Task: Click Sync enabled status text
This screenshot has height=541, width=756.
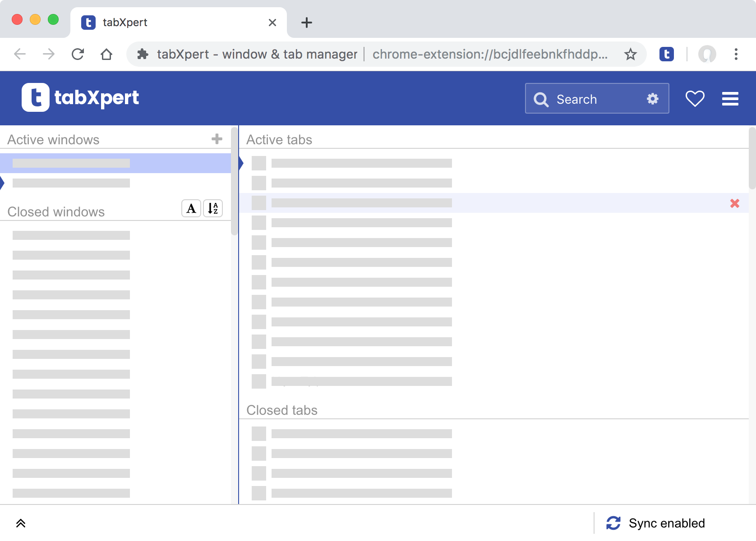Action: point(667,523)
